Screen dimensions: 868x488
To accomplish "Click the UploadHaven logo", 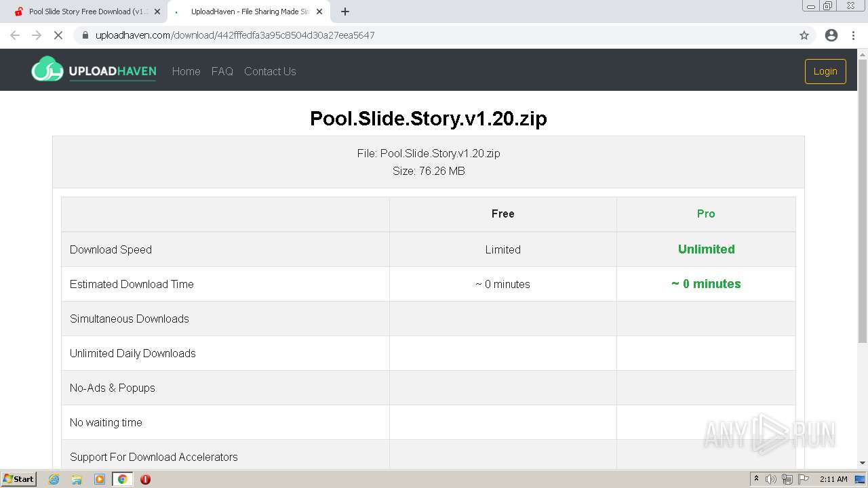I will 94,70.
